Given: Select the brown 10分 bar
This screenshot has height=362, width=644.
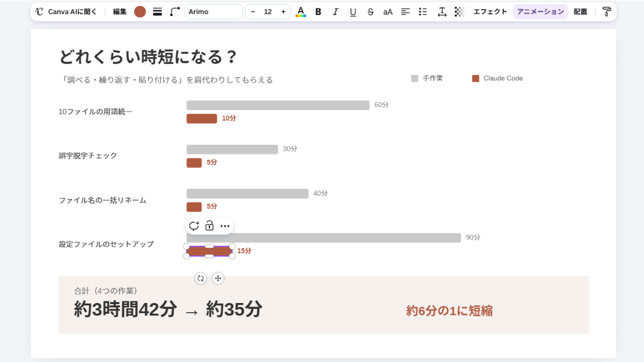Looking at the screenshot, I should point(202,119).
